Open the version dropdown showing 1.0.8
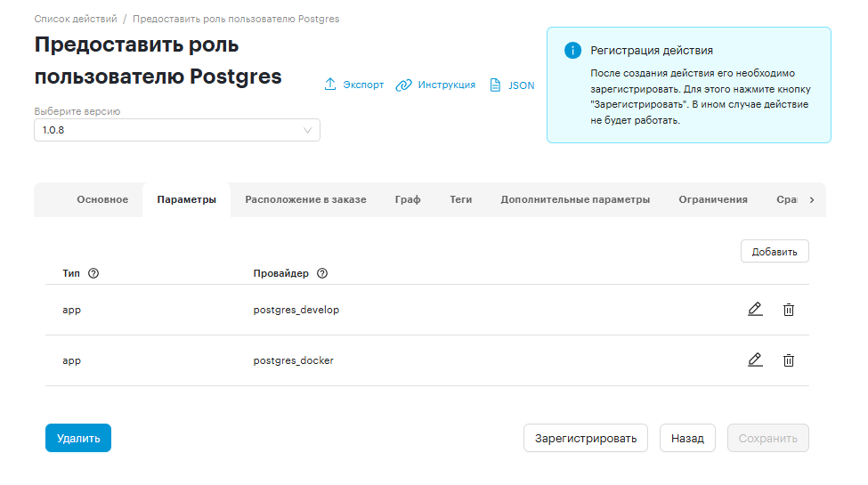 click(177, 130)
